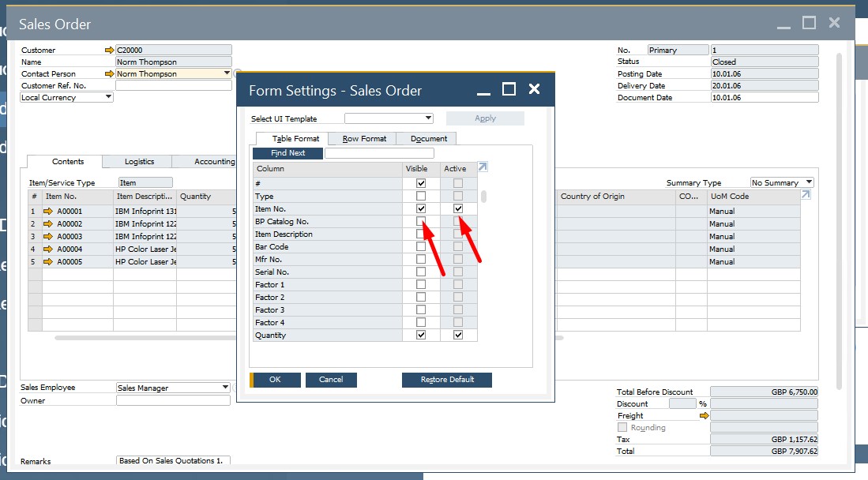
Task: Expand the Form Settings column table icon
Action: 483,167
